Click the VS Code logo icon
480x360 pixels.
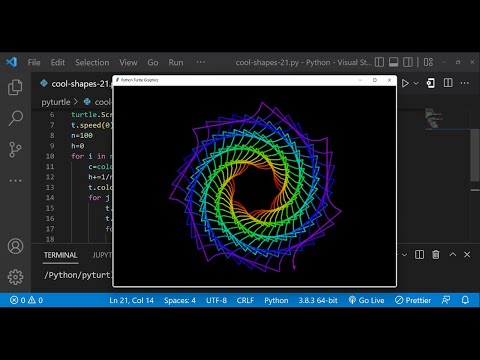click(12, 62)
